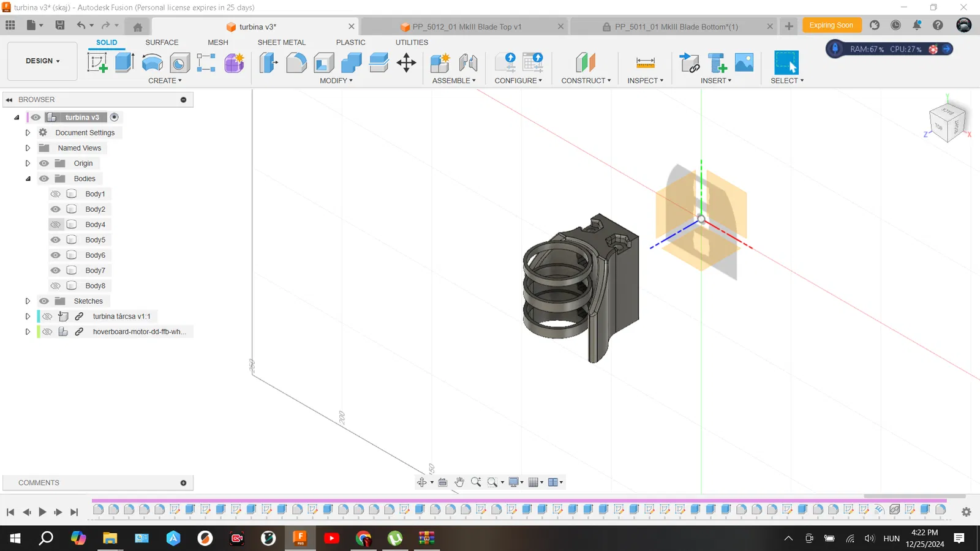
Task: Show hidden Body1 using eye icon
Action: [56, 194]
